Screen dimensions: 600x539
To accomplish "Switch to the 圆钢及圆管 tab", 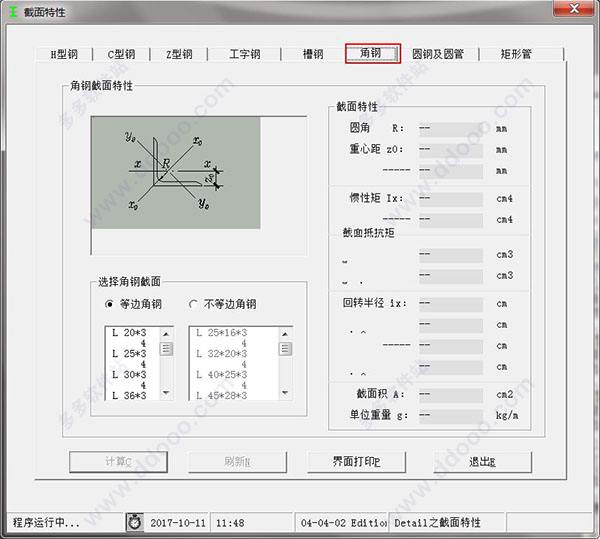I will [438, 54].
